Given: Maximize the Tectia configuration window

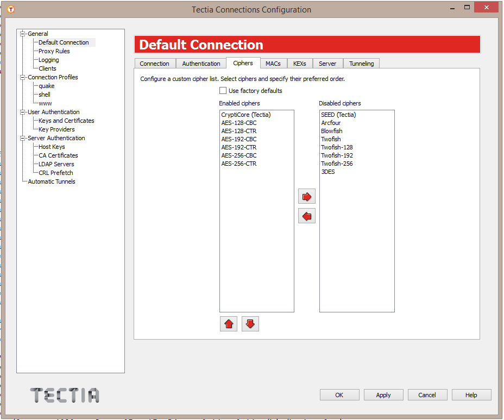Looking at the screenshot, I should 467,8.
